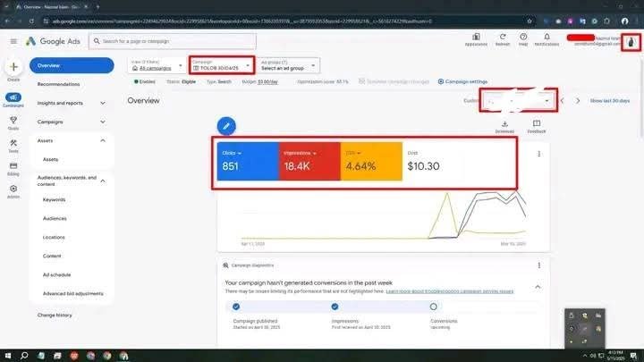This screenshot has width=644, height=362.
Task: Click 'Show last 30 days' link
Action: tap(611, 101)
